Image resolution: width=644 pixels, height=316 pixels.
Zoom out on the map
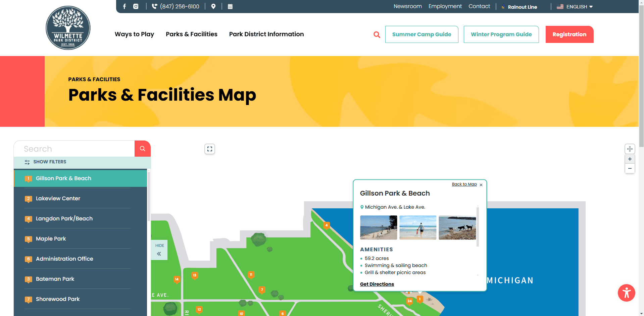[x=630, y=168]
